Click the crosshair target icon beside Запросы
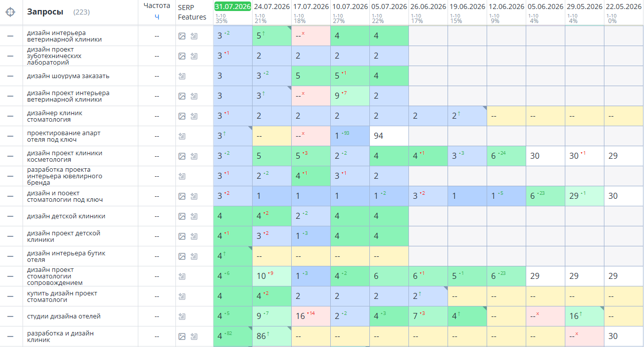Image resolution: width=644 pixels, height=347 pixels. pos(10,12)
